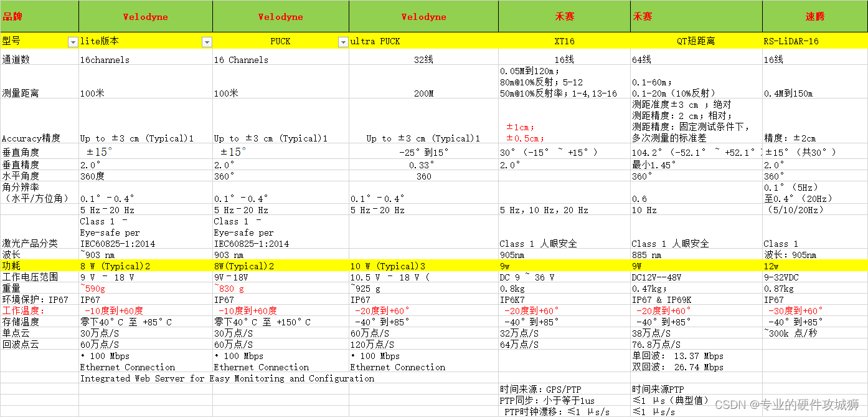Select the 垂直角度 row label
The width and height of the screenshot is (868, 417).
click(x=40, y=151)
